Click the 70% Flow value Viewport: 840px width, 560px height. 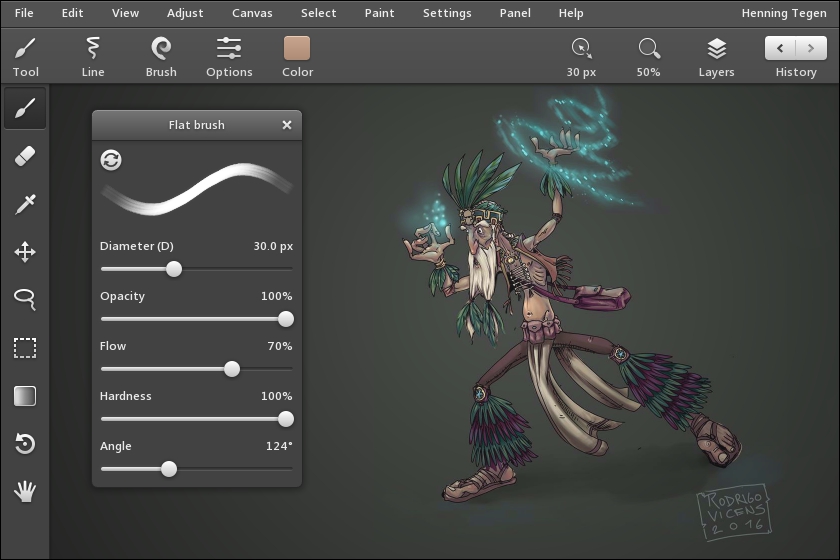point(280,346)
